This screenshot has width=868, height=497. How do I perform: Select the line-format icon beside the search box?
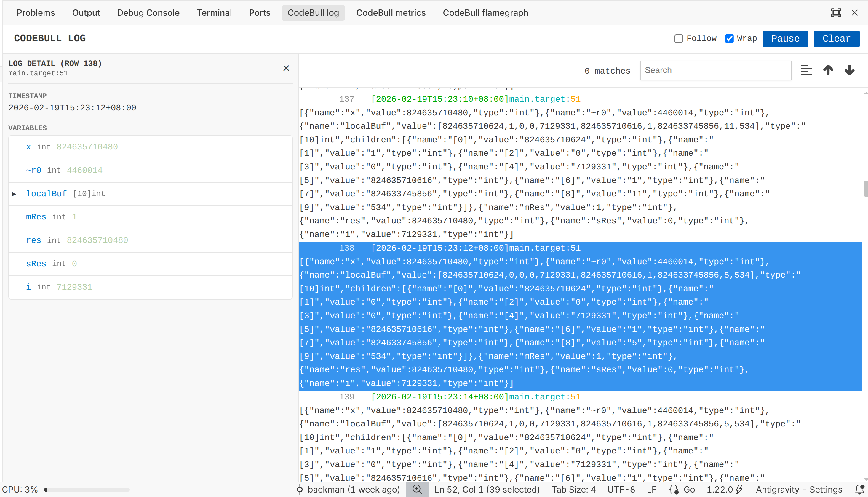(x=806, y=70)
